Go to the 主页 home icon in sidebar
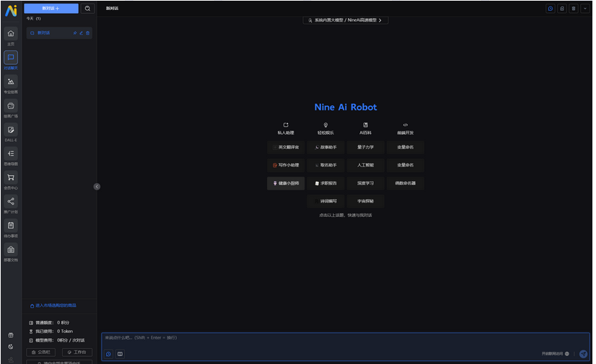The width and height of the screenshot is (596, 364). (11, 33)
